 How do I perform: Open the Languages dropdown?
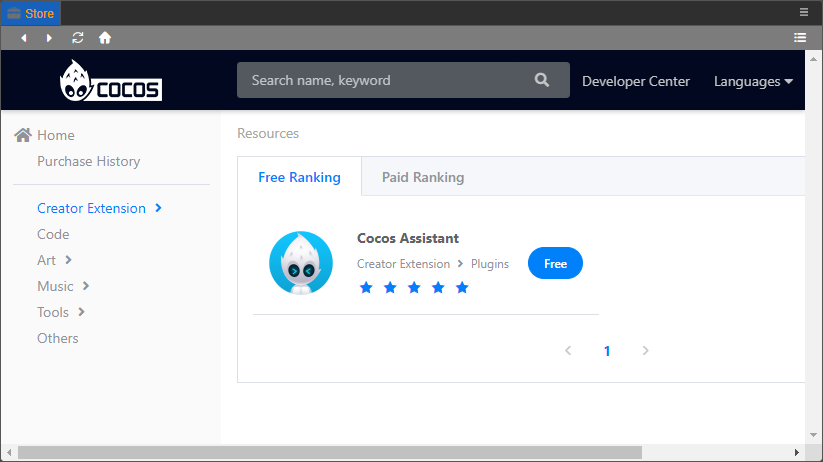pos(753,81)
